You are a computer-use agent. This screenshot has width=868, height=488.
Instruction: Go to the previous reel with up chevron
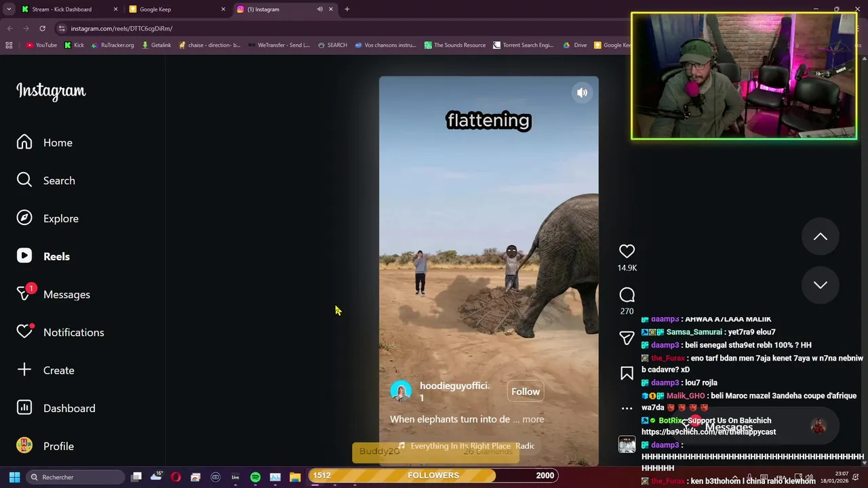(821, 237)
